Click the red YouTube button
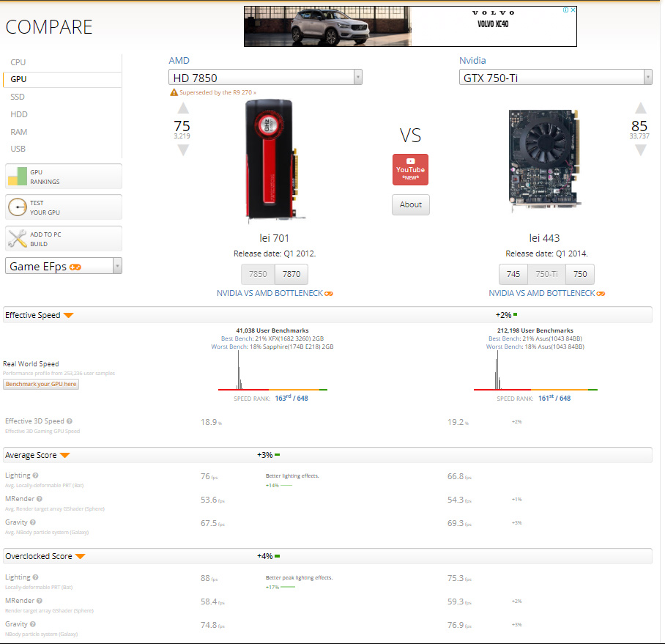This screenshot has width=665, height=644. (x=411, y=170)
